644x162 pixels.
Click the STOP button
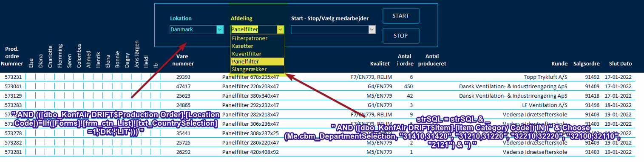(x=401, y=36)
